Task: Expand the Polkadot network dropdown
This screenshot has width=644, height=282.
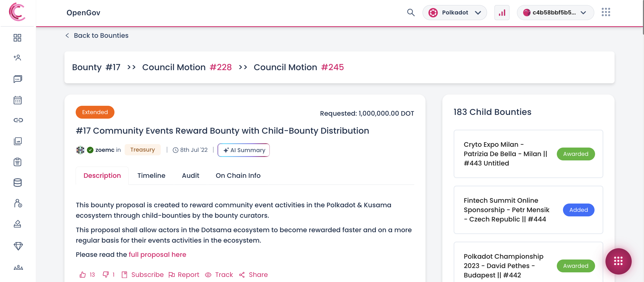Action: point(455,13)
